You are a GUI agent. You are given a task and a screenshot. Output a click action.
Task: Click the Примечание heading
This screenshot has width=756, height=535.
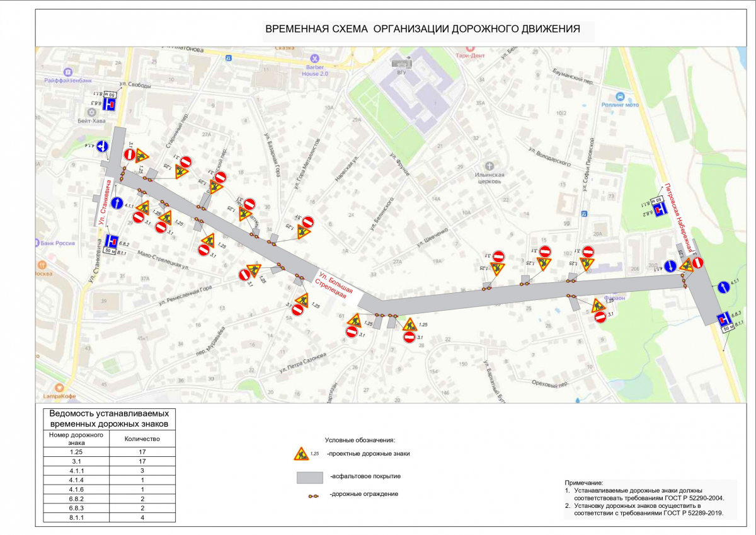tap(584, 482)
